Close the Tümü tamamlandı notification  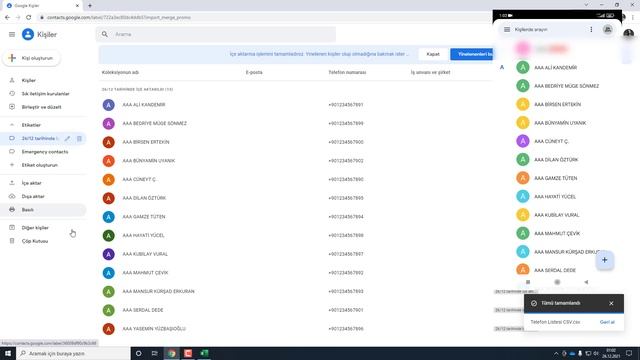pyautogui.click(x=611, y=303)
